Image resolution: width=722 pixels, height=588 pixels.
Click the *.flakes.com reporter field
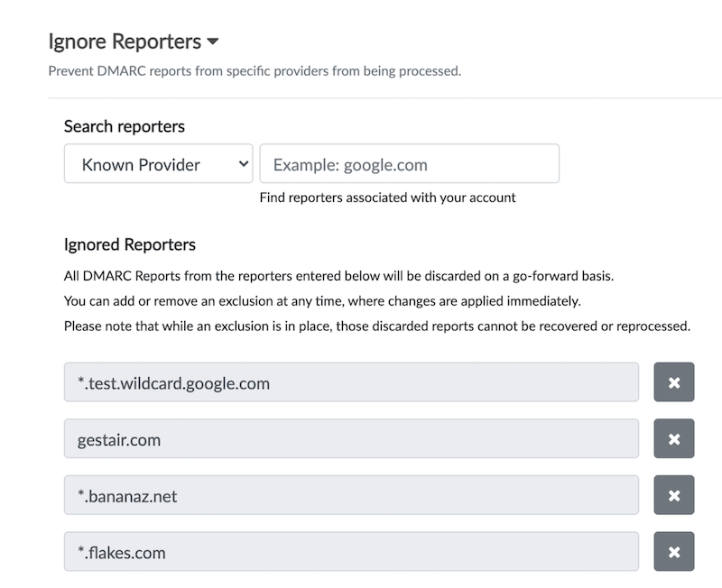point(351,552)
